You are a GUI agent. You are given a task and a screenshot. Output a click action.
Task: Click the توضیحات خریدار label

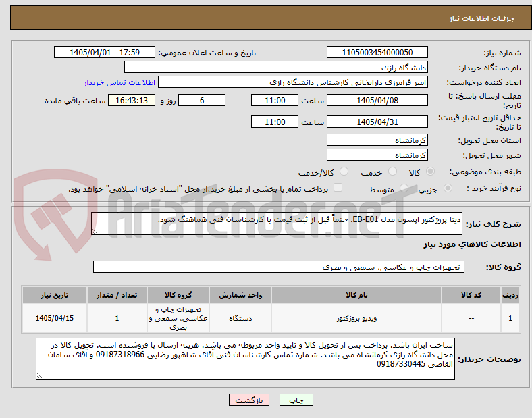coord(489,359)
